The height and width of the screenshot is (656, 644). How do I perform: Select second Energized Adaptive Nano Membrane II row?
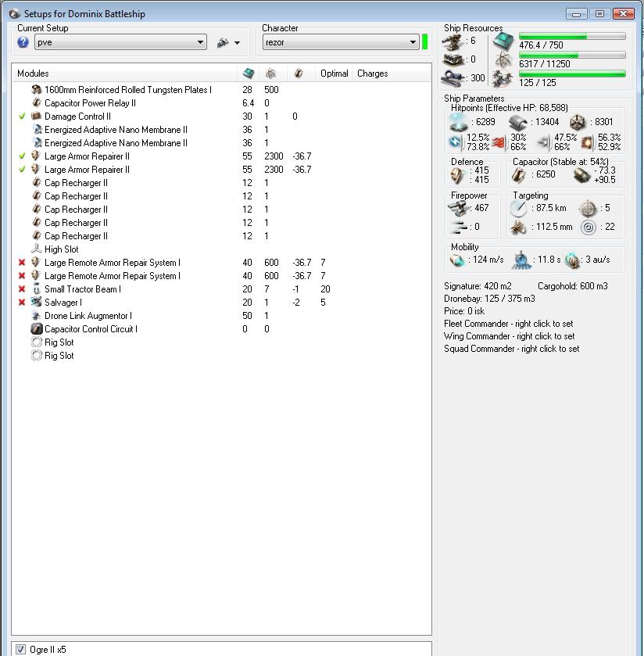(222, 143)
